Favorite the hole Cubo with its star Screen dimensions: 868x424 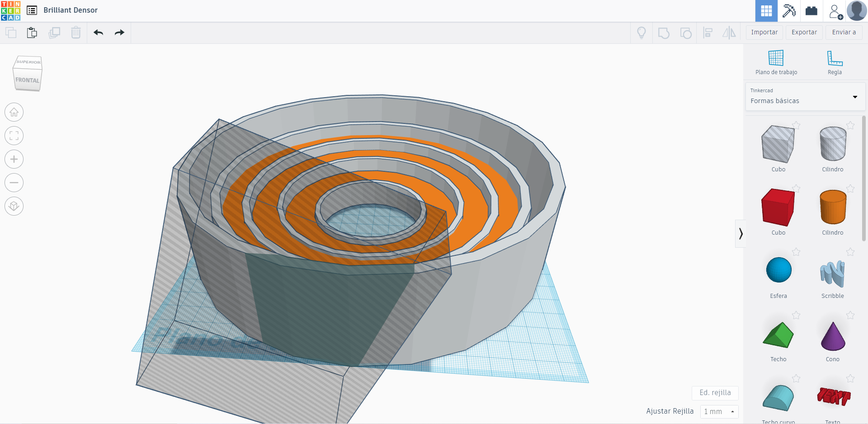coord(796,125)
